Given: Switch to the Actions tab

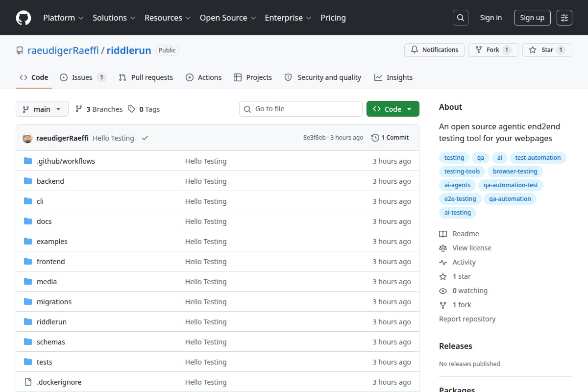Looking at the screenshot, I should pyautogui.click(x=203, y=77).
